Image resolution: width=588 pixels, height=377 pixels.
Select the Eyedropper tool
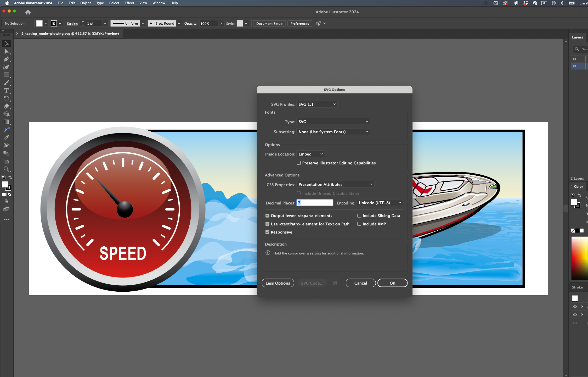click(x=7, y=137)
